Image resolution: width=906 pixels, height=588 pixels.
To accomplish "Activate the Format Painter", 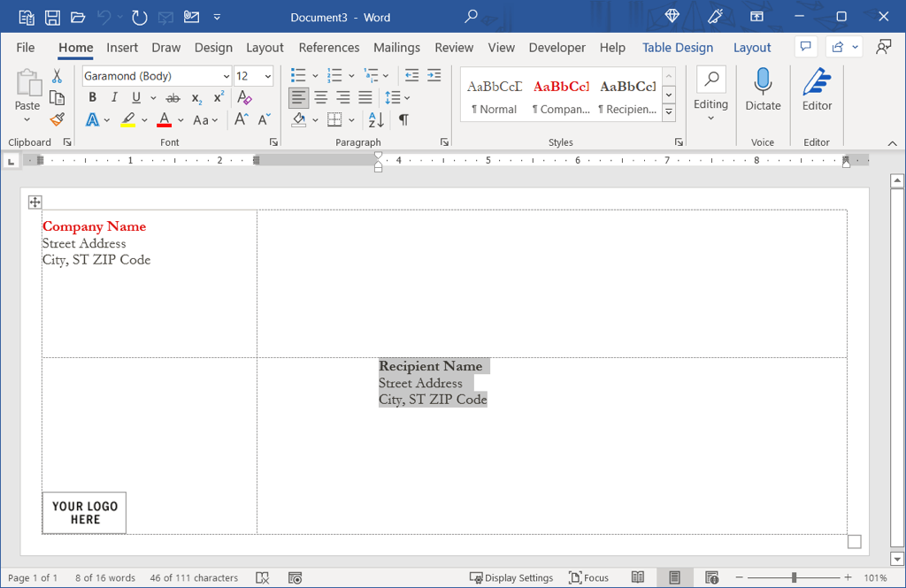I will tap(58, 119).
